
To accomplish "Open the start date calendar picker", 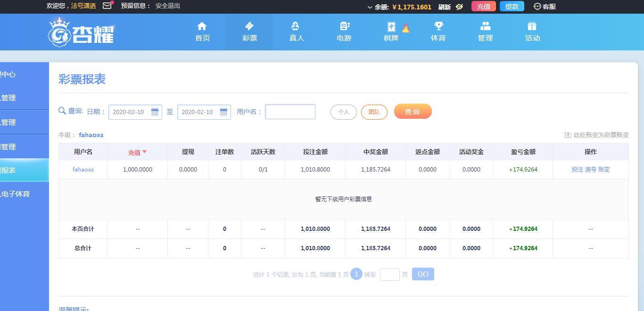I will (x=155, y=112).
